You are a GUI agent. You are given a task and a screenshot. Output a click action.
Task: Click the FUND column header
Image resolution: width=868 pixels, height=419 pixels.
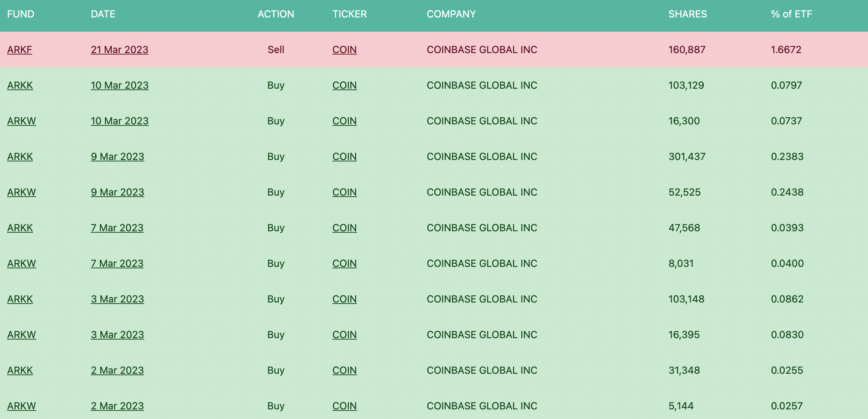click(21, 14)
